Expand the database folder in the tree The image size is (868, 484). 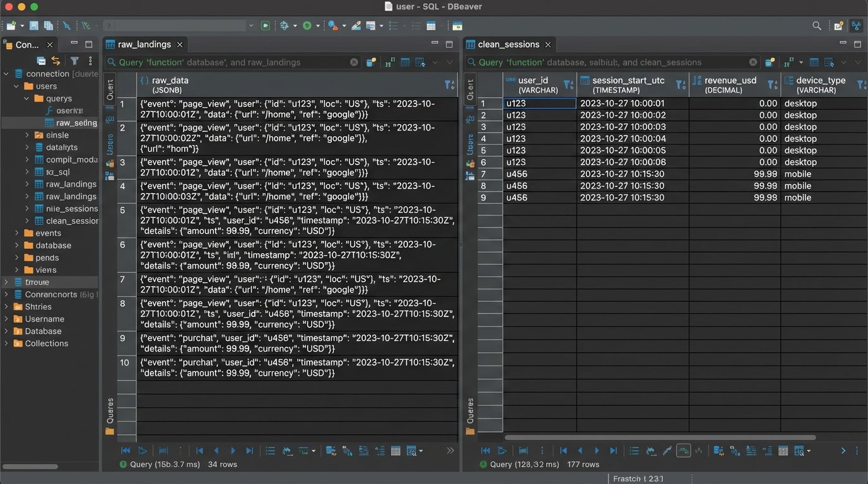click(17, 245)
